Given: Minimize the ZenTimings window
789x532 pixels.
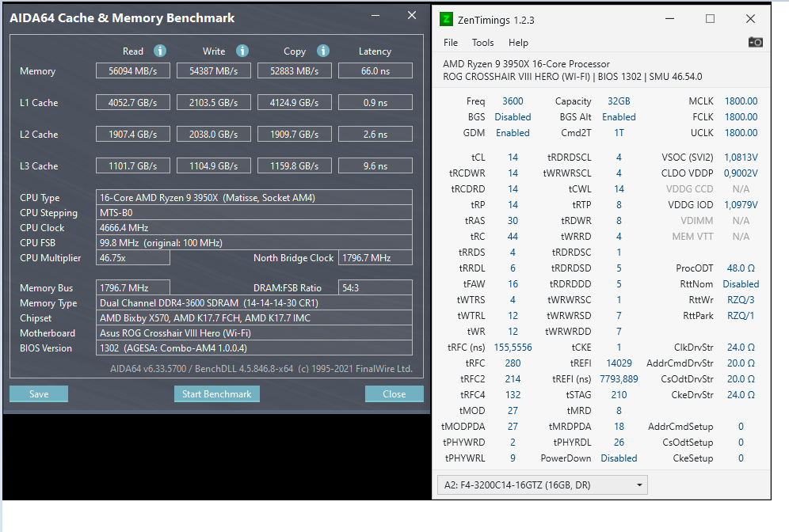Looking at the screenshot, I should tap(669, 19).
